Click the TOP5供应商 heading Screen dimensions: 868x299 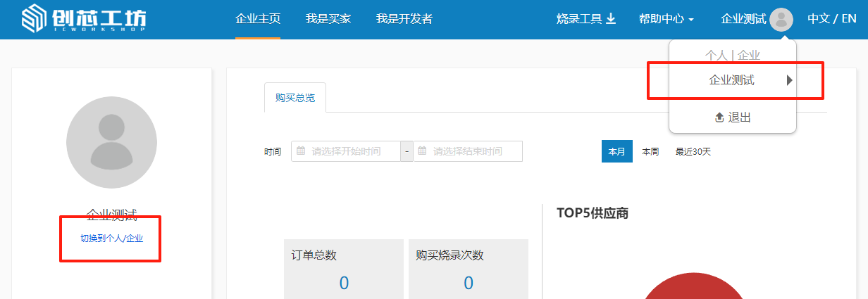pos(593,212)
